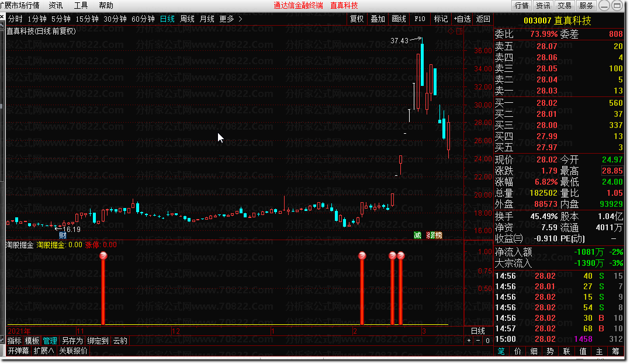Click the 淘股掘金 indicator name
The height and width of the screenshot is (364, 630).
[19, 245]
